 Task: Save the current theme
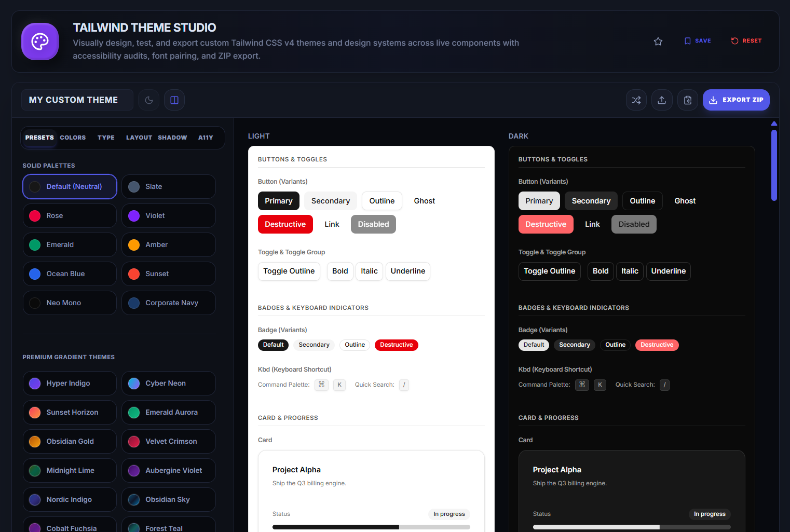coord(698,41)
